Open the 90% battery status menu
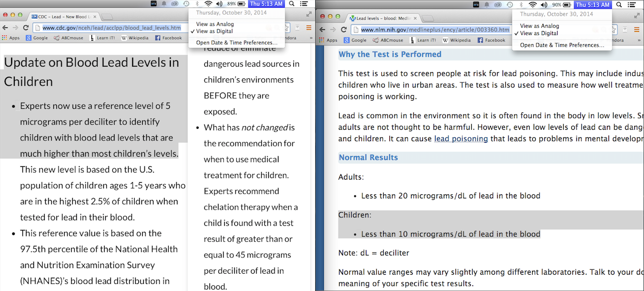The height and width of the screenshot is (291, 644). click(561, 5)
